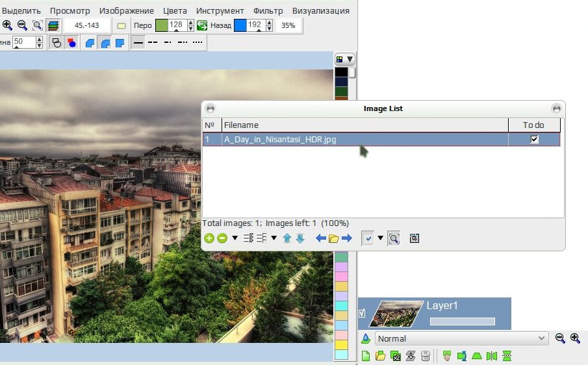Go to previous image with left arrow
This screenshot has width=588, height=365.
[320, 238]
